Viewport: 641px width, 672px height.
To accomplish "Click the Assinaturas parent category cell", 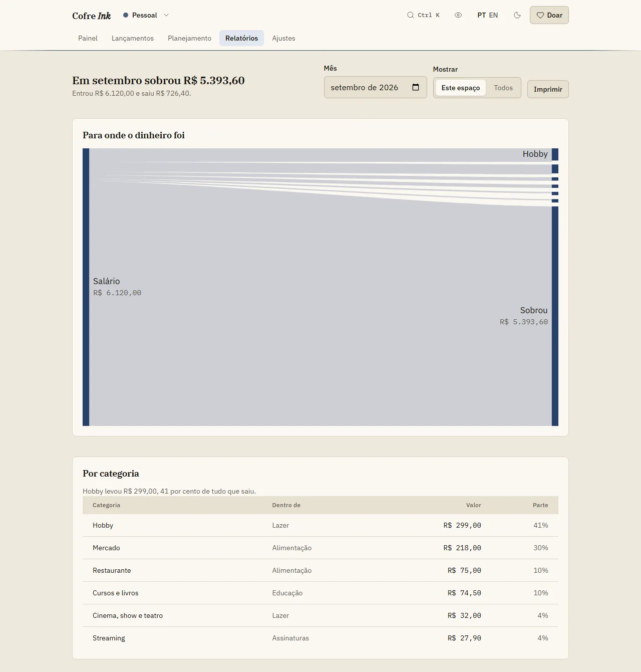I will [x=290, y=638].
